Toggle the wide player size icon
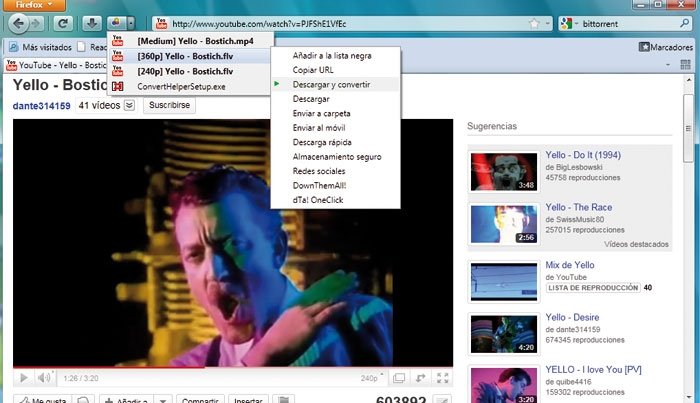This screenshot has width=700, height=403. (399, 378)
